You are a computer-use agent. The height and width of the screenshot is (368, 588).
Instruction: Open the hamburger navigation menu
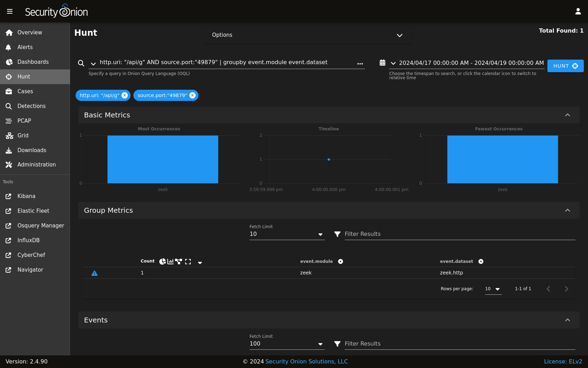[10, 12]
